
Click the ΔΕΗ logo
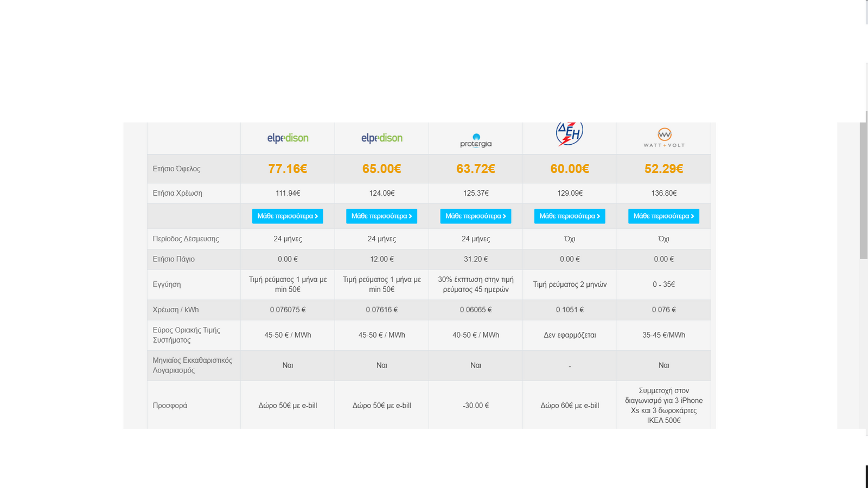[570, 134]
